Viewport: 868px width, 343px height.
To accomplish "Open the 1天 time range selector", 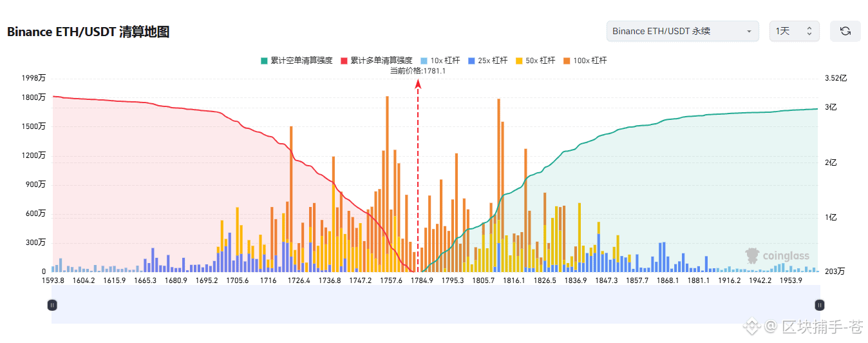I will 794,31.
